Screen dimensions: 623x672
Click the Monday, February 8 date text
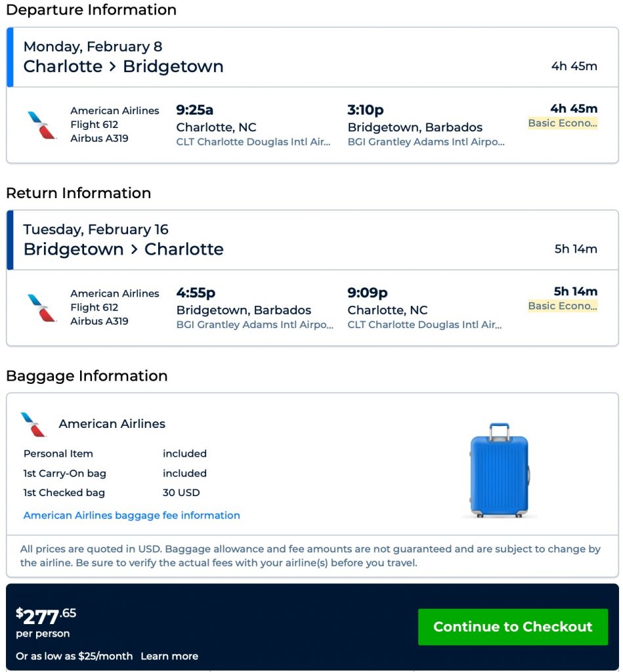93,47
